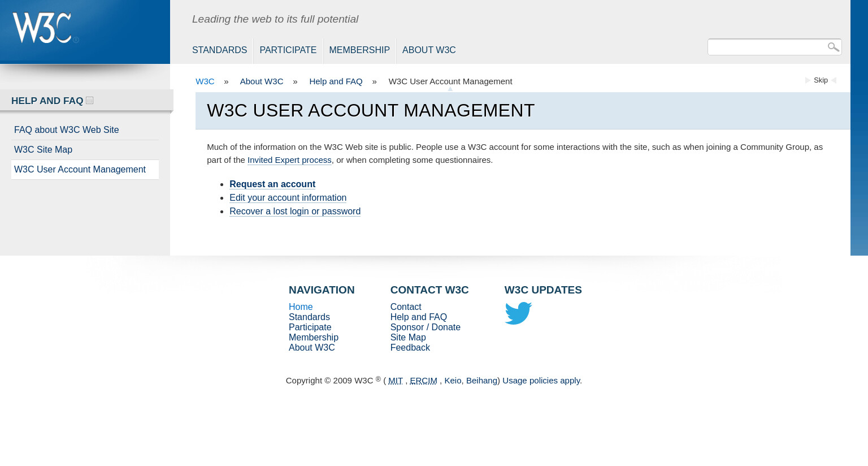Open the W3C Twitter bird icon
Screen dimensions: 868x466
tap(518, 313)
